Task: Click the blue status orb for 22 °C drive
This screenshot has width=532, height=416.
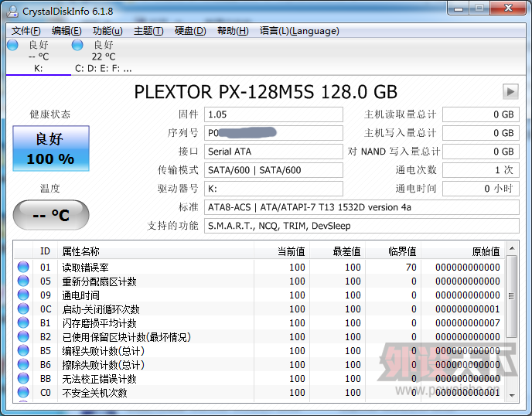Action: click(x=77, y=45)
